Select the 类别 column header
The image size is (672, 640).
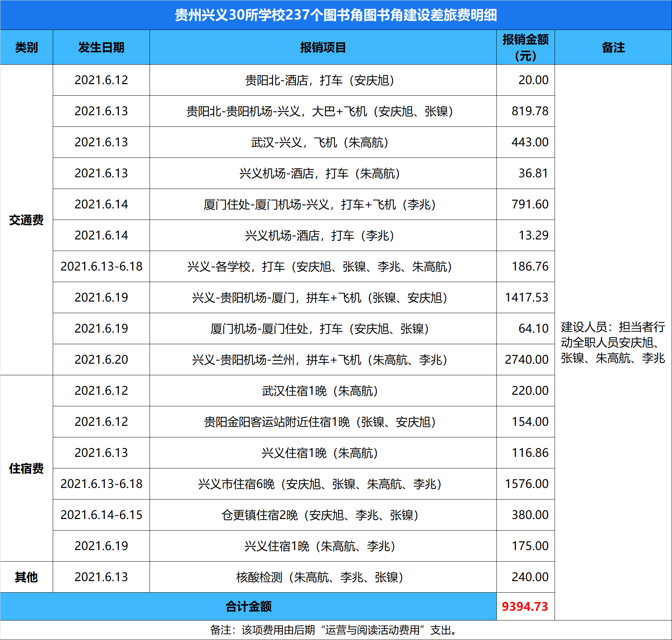26,47
